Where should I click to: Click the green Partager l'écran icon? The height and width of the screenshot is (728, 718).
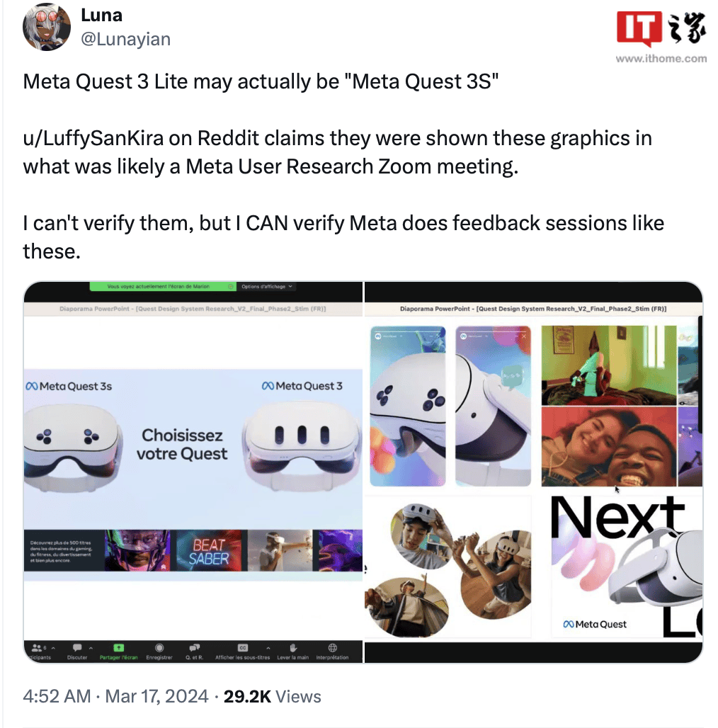tap(118, 648)
